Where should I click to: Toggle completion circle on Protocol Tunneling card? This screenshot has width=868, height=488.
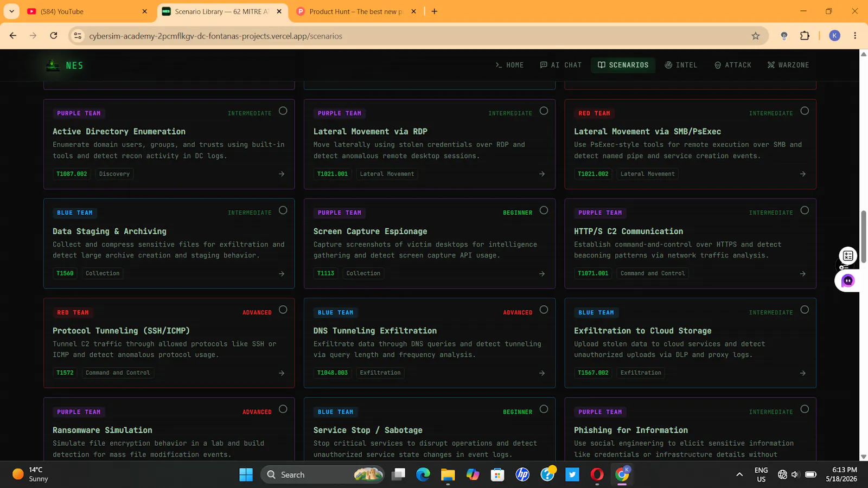click(283, 310)
